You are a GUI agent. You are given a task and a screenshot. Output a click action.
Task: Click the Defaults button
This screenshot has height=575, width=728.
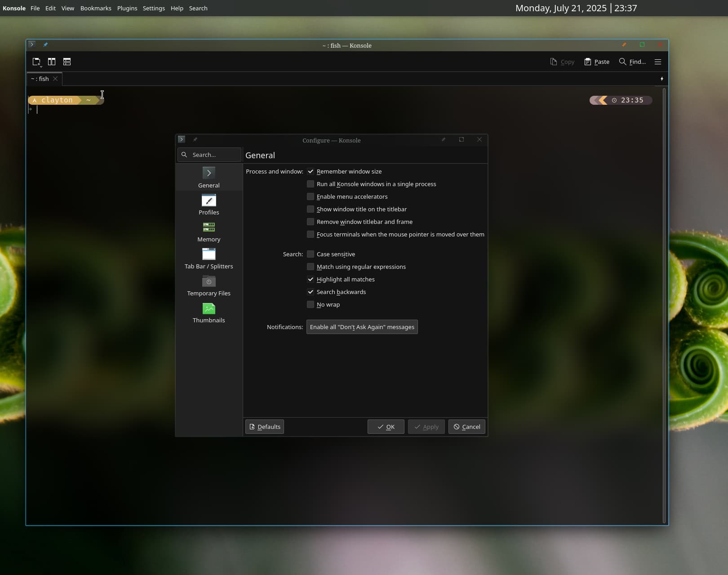[265, 427]
